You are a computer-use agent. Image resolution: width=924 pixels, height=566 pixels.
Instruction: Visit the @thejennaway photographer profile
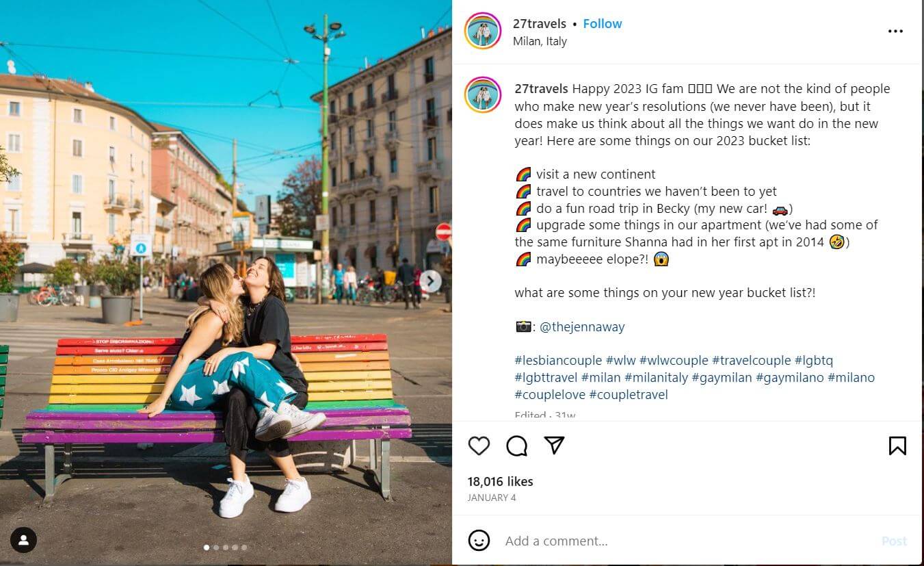[x=582, y=326]
